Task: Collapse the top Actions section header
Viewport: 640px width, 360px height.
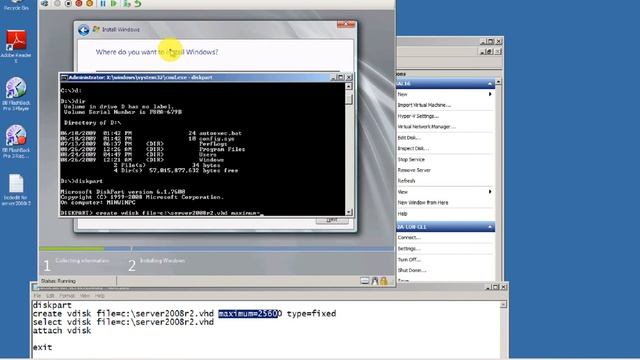Action: click(x=490, y=84)
